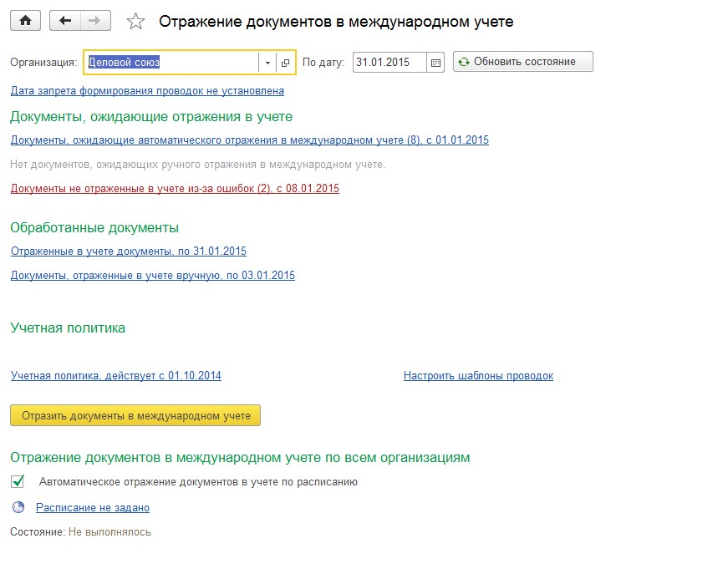
Task: Open the calendar picker for the date field
Action: (x=435, y=63)
